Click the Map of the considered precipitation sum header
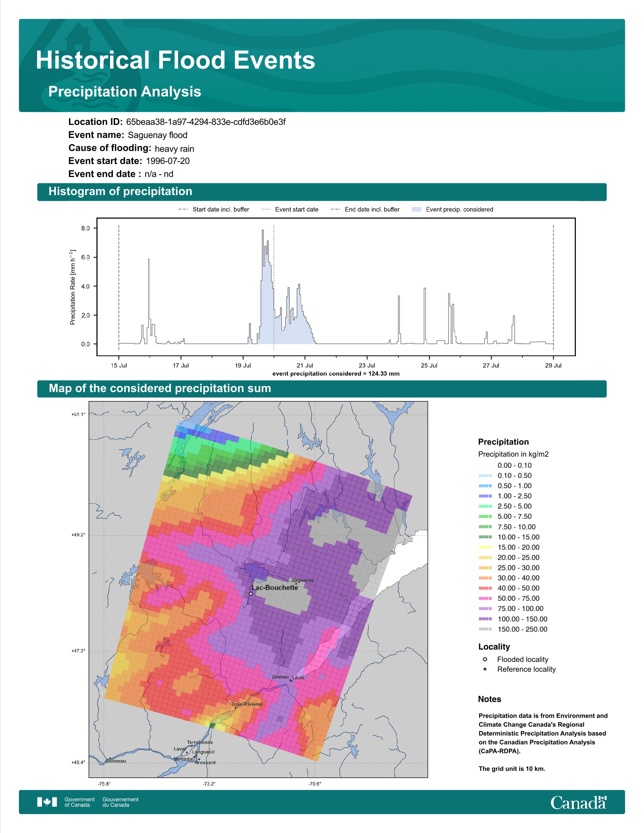The width and height of the screenshot is (644, 833). tap(321, 389)
